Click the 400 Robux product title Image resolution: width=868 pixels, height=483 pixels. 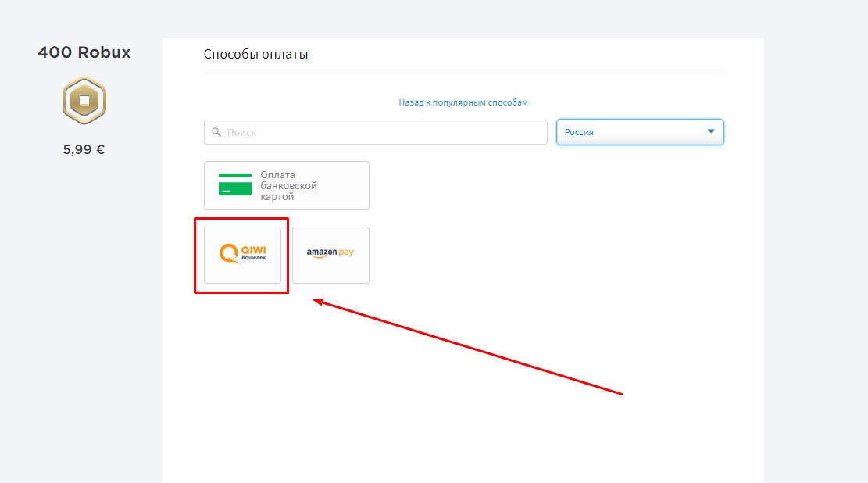pyautogui.click(x=84, y=53)
